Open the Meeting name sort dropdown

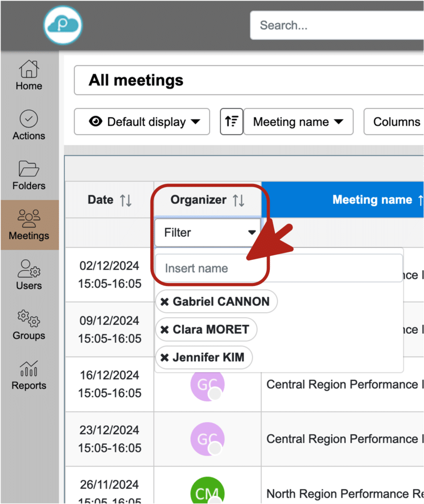click(298, 122)
